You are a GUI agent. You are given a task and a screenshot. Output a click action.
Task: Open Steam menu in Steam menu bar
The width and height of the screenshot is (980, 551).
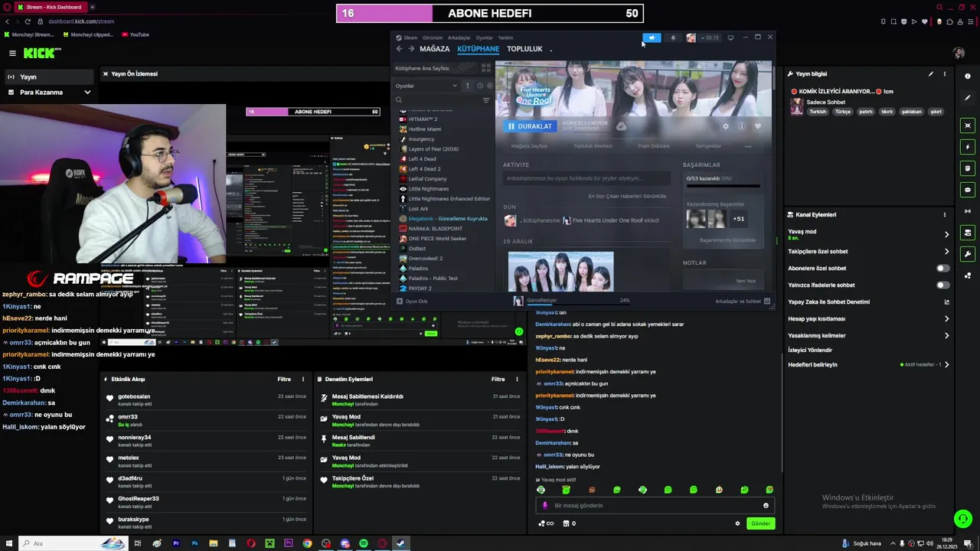(410, 37)
